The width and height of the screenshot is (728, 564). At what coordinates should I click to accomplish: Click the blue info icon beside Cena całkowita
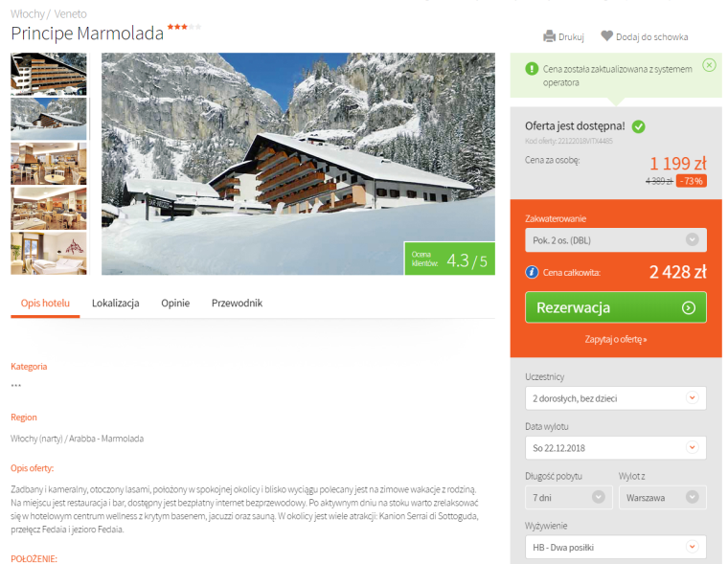point(532,273)
